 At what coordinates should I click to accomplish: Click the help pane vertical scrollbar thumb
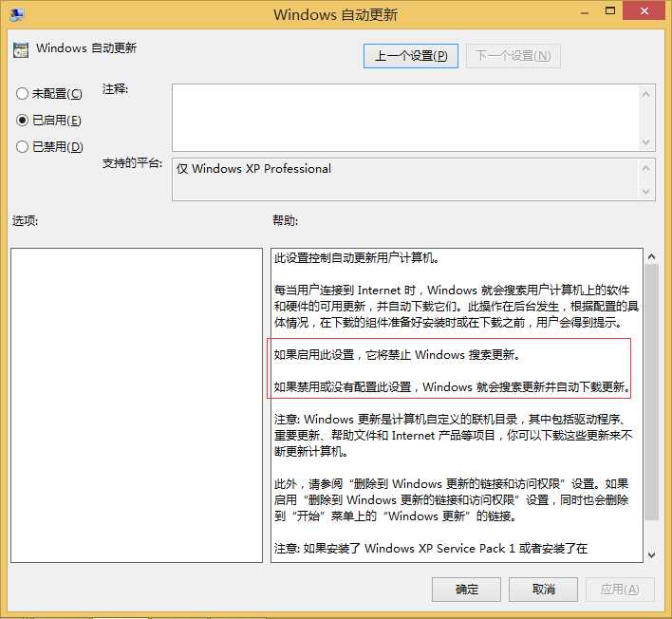click(x=651, y=392)
